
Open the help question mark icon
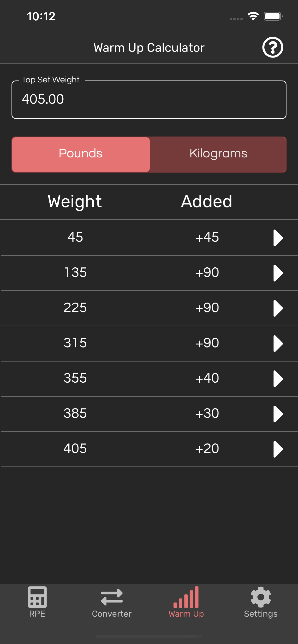click(273, 47)
